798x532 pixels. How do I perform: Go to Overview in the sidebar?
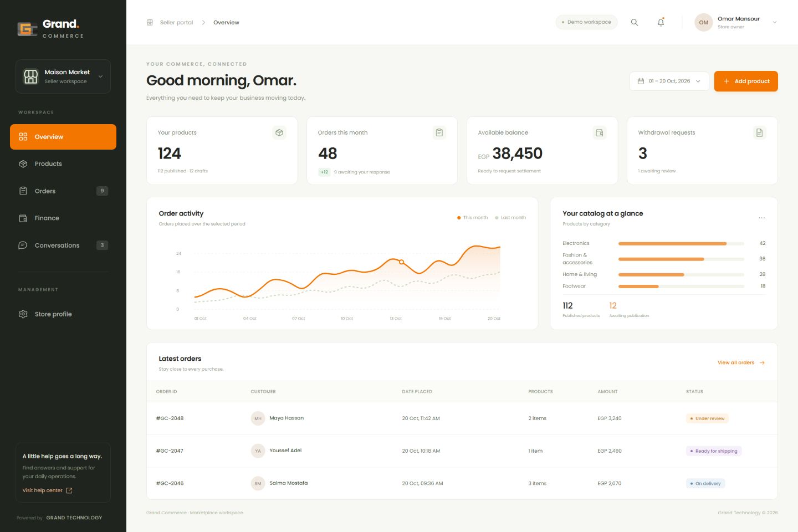(63, 137)
